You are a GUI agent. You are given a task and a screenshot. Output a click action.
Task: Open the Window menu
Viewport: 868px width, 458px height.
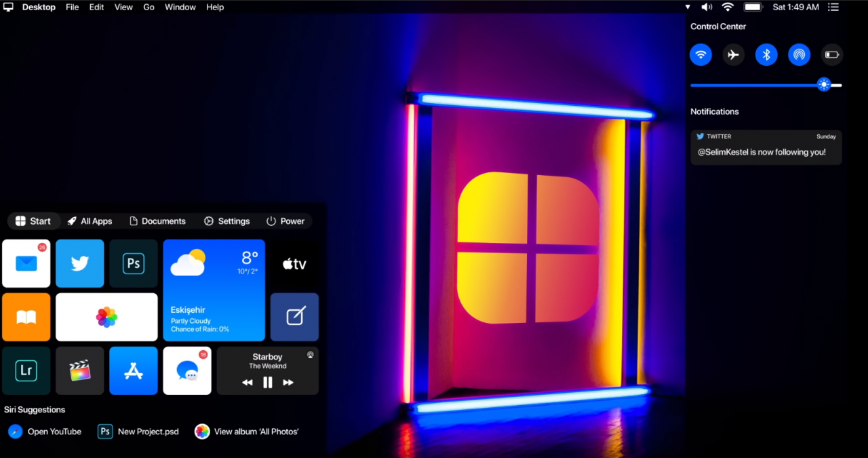pos(180,7)
